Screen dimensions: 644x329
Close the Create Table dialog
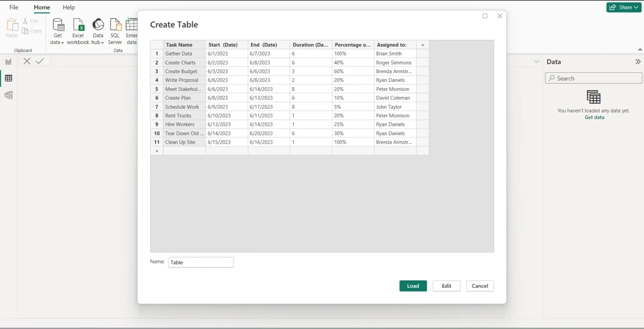click(500, 16)
